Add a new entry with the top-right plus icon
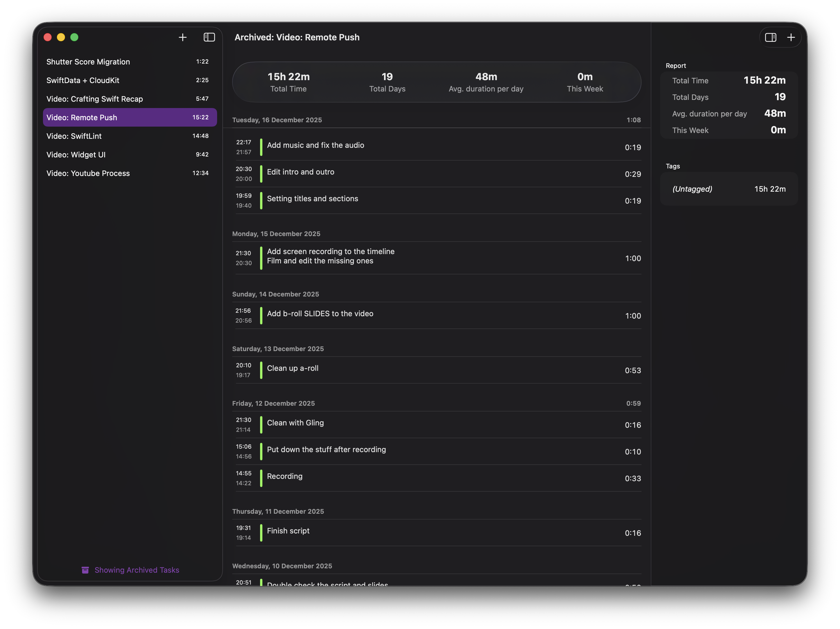840x629 pixels. [792, 37]
